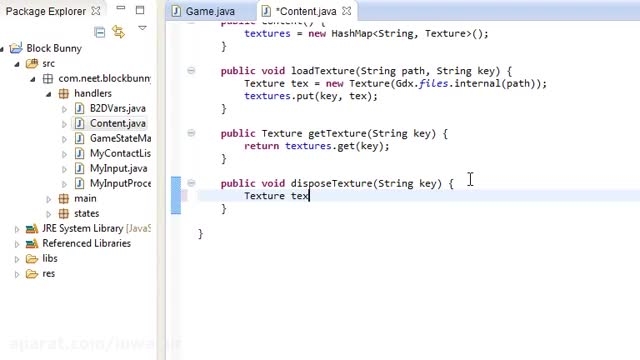Collapse the getTexture method fold marker
The image size is (640, 360).
[x=191, y=133]
